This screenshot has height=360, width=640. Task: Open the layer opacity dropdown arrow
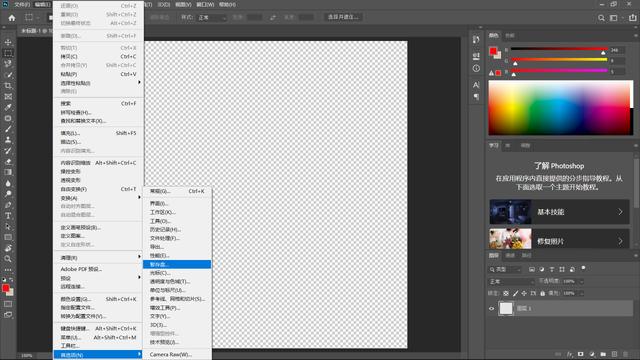(x=581, y=282)
